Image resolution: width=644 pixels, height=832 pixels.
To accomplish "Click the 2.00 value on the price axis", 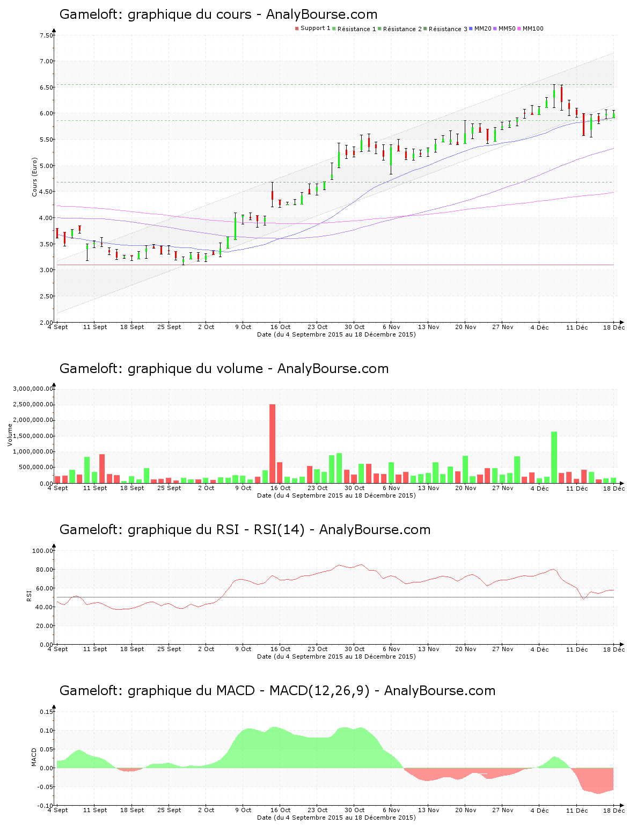I will click(x=47, y=323).
